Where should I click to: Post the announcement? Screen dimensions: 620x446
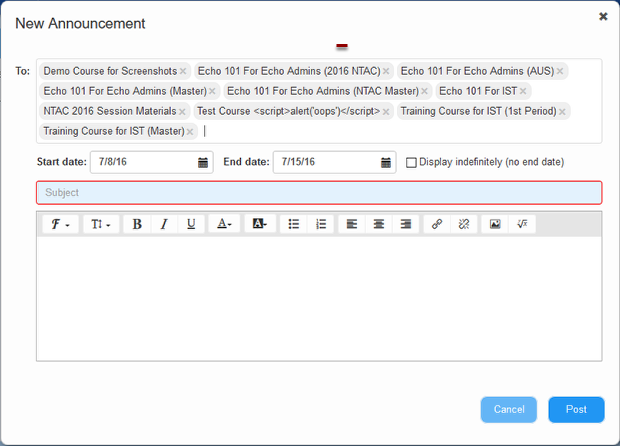click(x=577, y=410)
